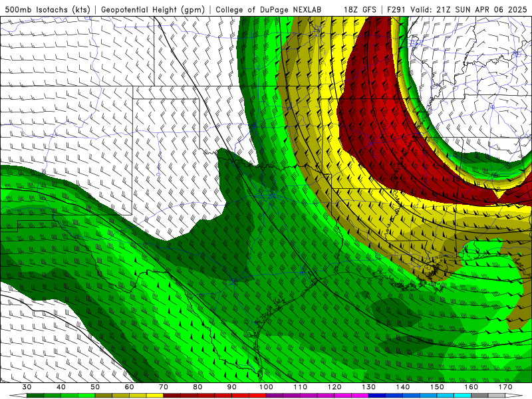Screen dimensions: 532x399
Task: Pick the bright red swatch just below 100
Action: (257, 396)
